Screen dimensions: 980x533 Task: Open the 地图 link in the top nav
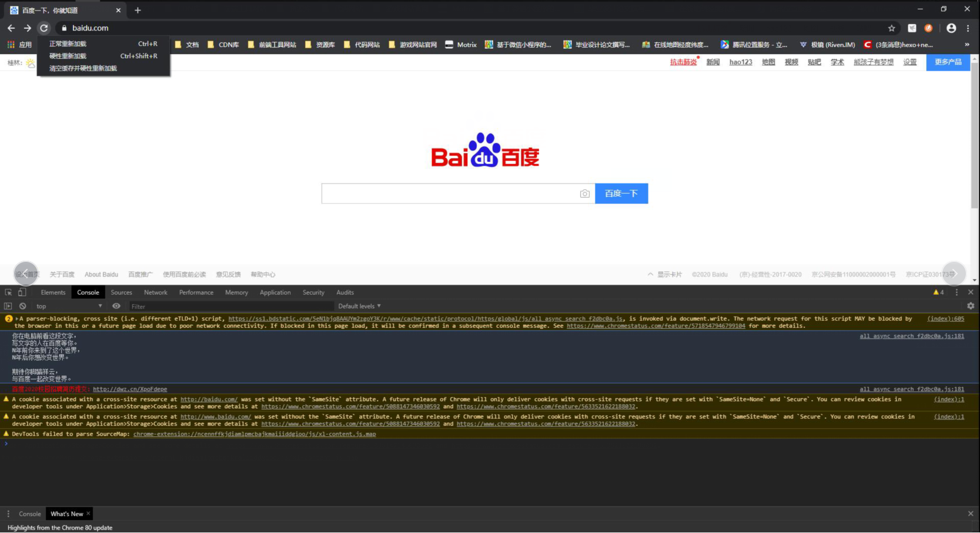coord(768,62)
